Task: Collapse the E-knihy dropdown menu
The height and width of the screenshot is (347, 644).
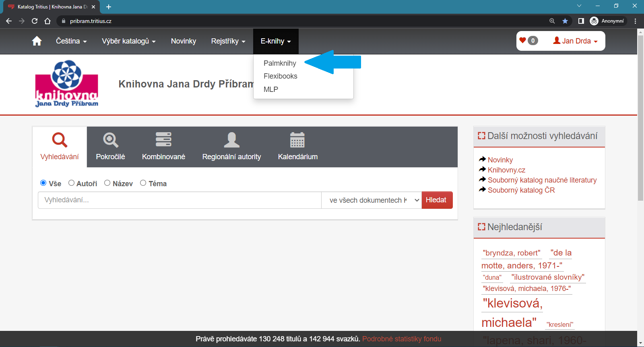Action: click(x=276, y=41)
